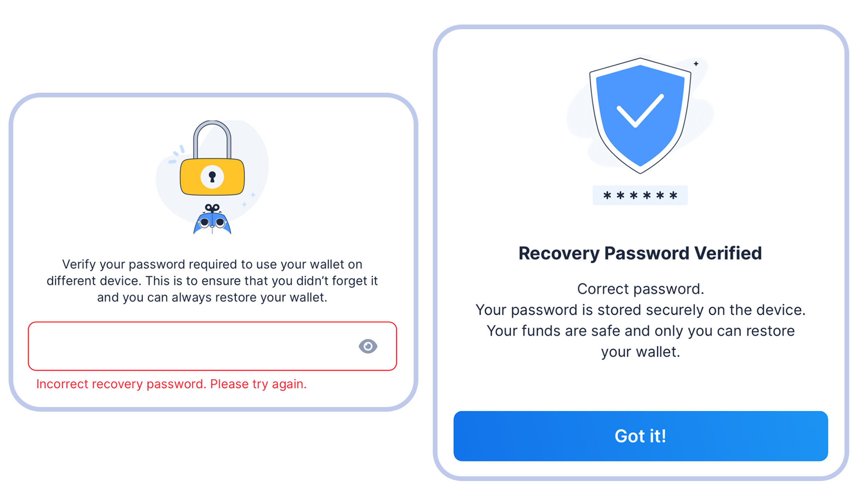
Task: Click the small sparkle beside the shield
Action: click(x=696, y=63)
